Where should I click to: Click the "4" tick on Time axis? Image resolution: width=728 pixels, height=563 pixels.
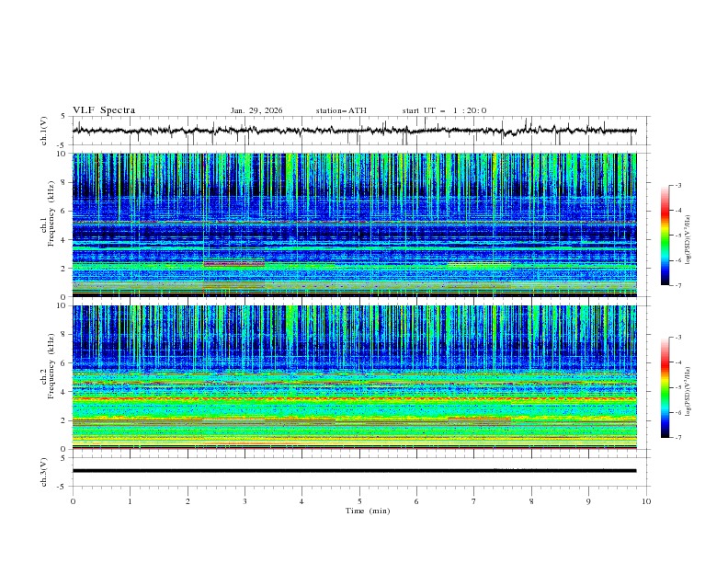302,501
